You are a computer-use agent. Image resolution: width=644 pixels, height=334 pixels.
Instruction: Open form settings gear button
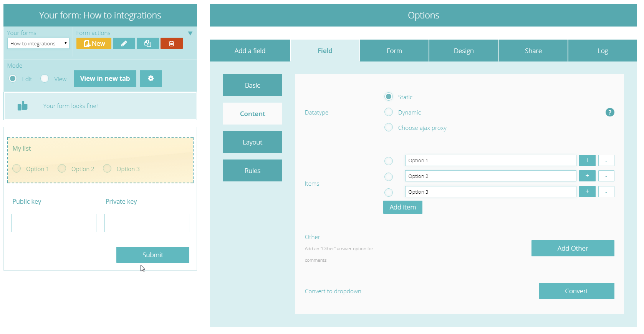[151, 78]
